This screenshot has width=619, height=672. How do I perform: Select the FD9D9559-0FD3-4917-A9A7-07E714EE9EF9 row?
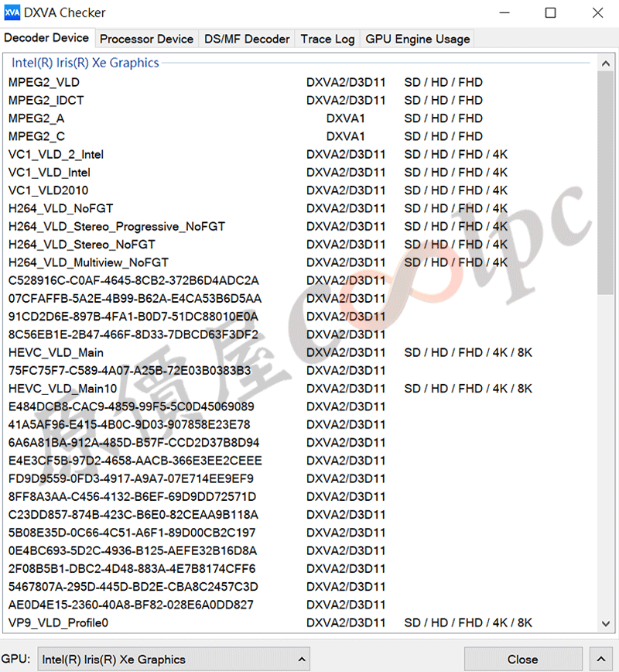tap(300, 478)
